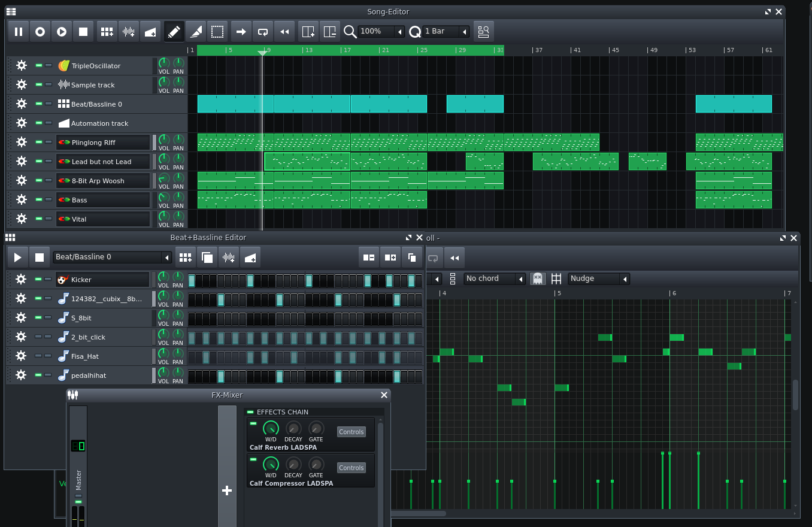812x527 pixels.
Task: Open the gear menu for Bass track
Action: point(22,199)
